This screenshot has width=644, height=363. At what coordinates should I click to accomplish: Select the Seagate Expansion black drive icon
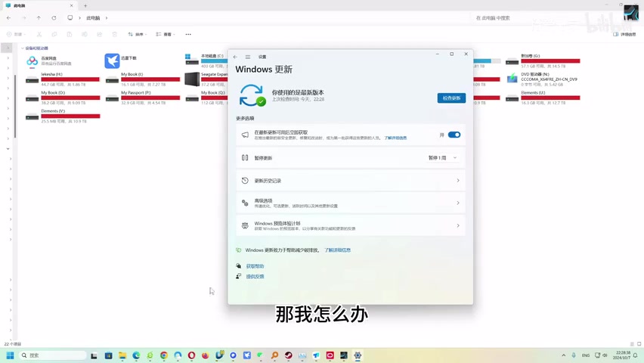192,79
